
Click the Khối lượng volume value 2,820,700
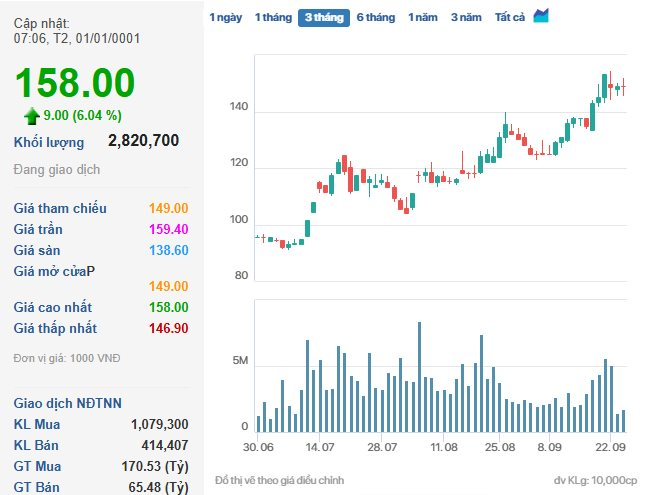coord(143,141)
